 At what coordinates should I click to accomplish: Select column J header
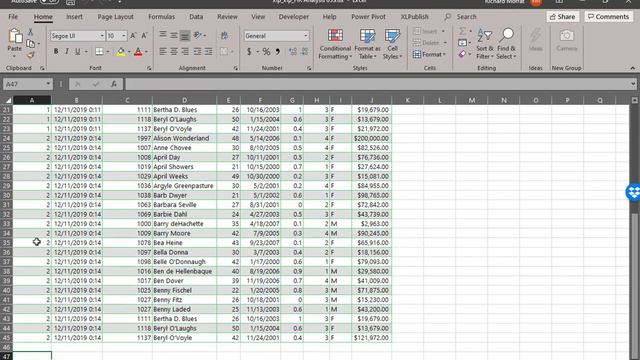(x=371, y=100)
